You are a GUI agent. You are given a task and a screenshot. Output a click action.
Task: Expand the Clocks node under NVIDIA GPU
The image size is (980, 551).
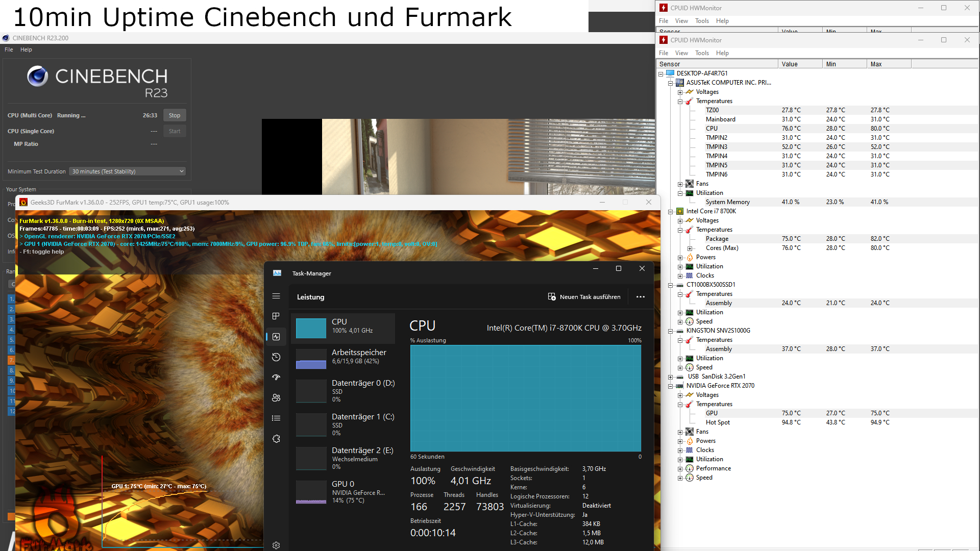680,450
